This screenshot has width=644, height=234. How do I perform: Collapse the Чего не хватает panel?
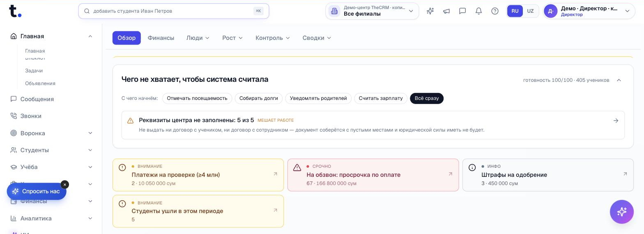click(x=619, y=80)
